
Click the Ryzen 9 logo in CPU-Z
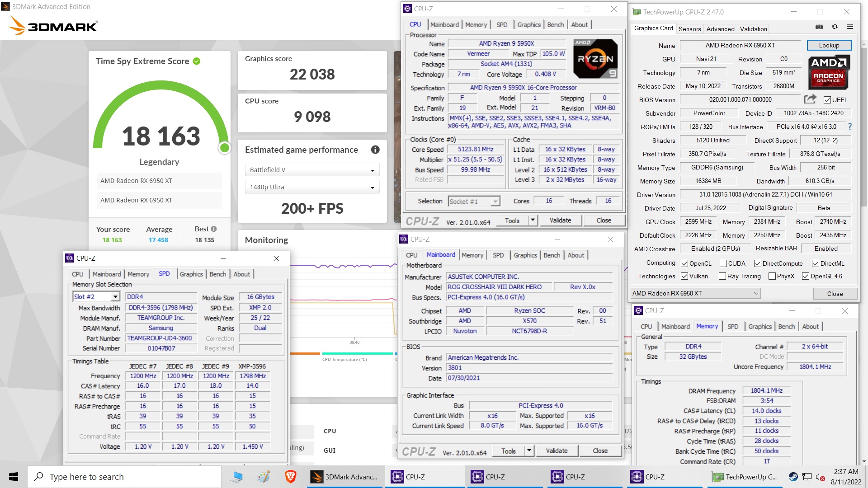coord(595,59)
